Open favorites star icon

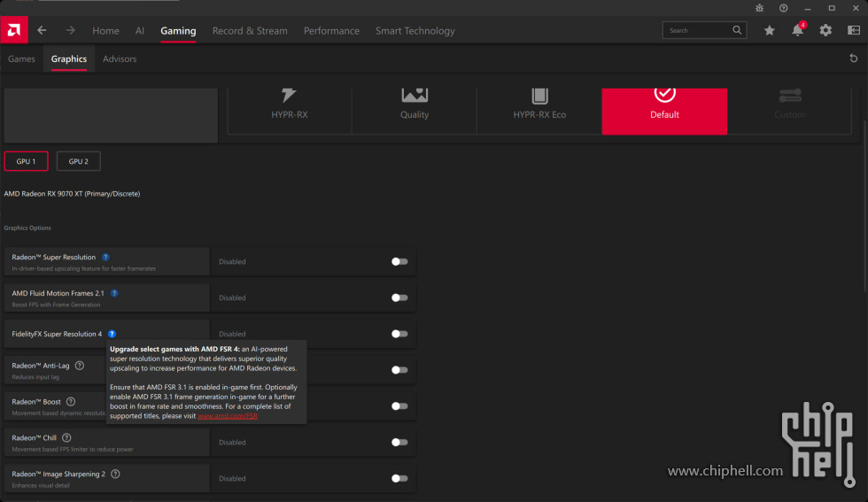coord(770,30)
